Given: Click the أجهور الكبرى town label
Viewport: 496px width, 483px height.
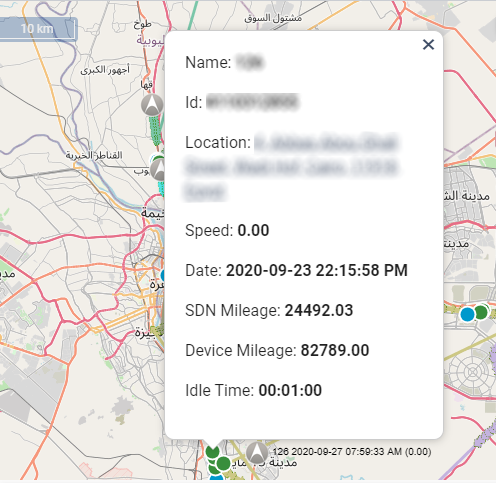Looking at the screenshot, I should point(105,70).
